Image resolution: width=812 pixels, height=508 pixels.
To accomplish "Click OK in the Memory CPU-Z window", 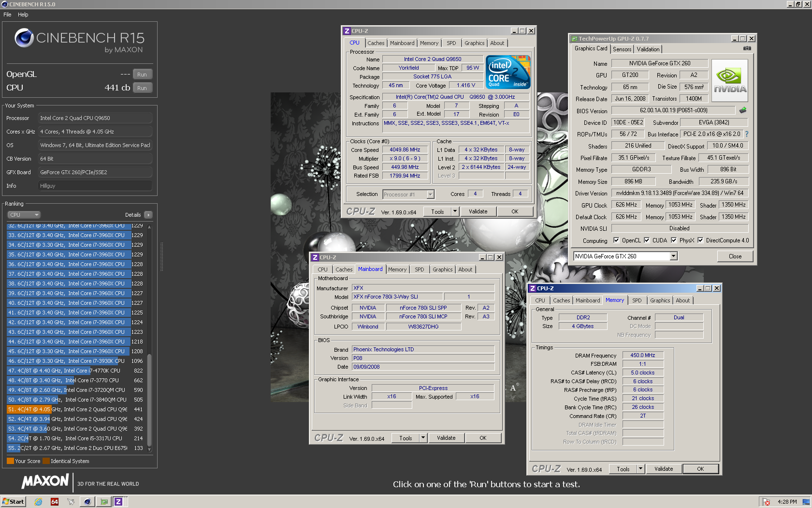I will pos(700,469).
